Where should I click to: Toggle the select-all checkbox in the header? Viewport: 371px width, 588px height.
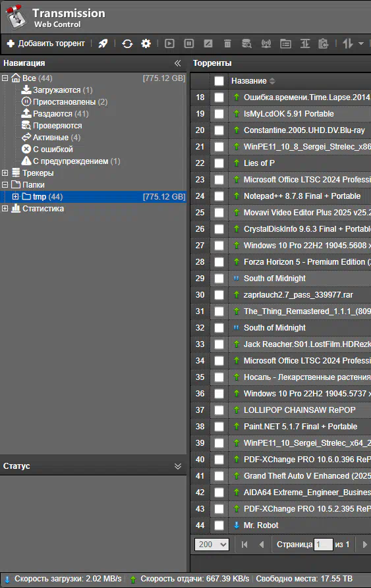(x=219, y=81)
